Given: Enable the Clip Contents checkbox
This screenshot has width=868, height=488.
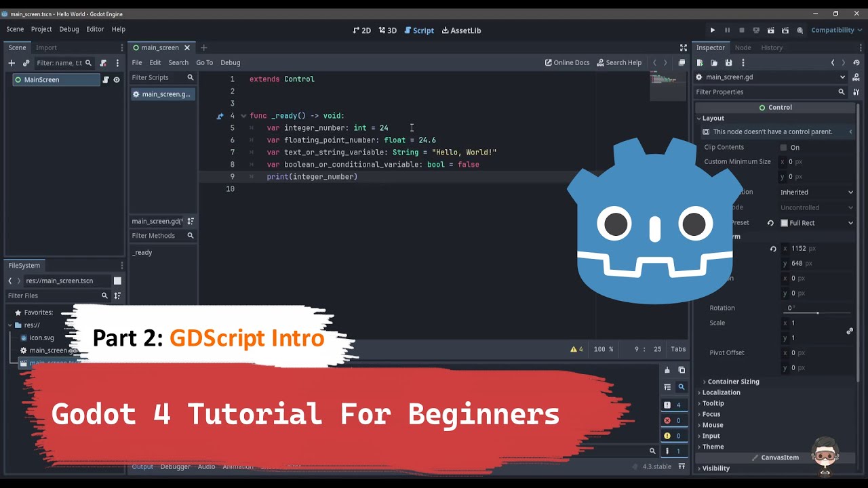Looking at the screenshot, I should coord(784,147).
